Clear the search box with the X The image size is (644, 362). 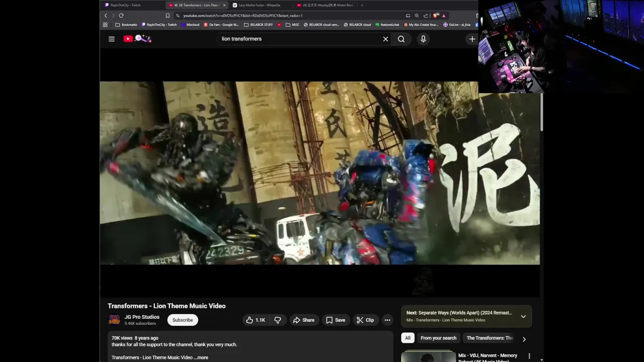click(385, 39)
